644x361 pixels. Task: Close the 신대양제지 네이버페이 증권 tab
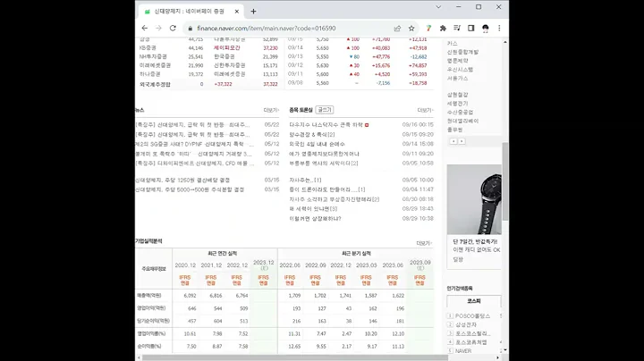pos(236,12)
